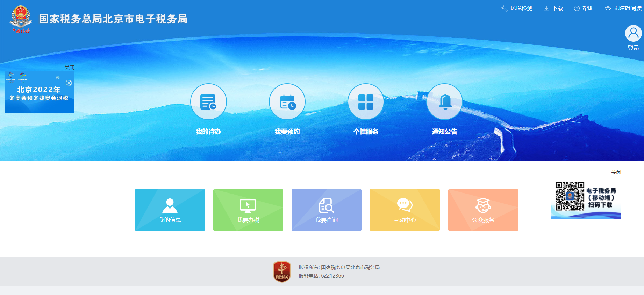
Task: Open the 北京2022年冬奥会退税 banner
Action: [x=40, y=92]
